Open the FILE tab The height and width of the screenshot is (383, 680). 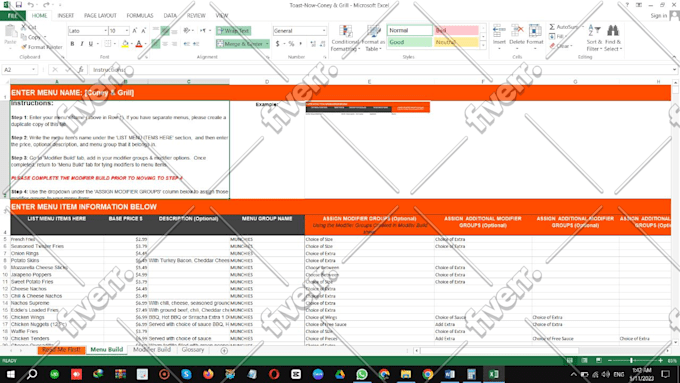[x=13, y=16]
